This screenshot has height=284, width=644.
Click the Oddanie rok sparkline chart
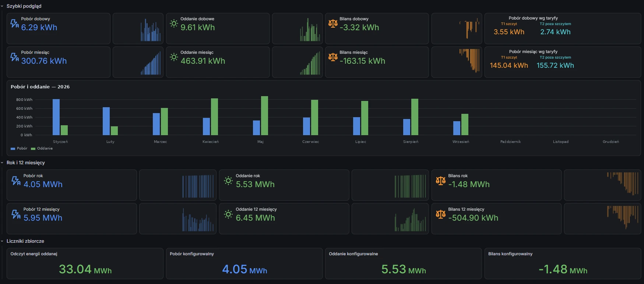click(410, 186)
